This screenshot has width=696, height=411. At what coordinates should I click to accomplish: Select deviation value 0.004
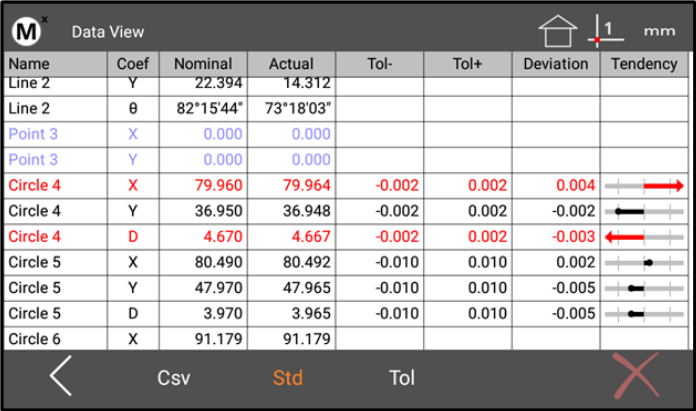[576, 185]
